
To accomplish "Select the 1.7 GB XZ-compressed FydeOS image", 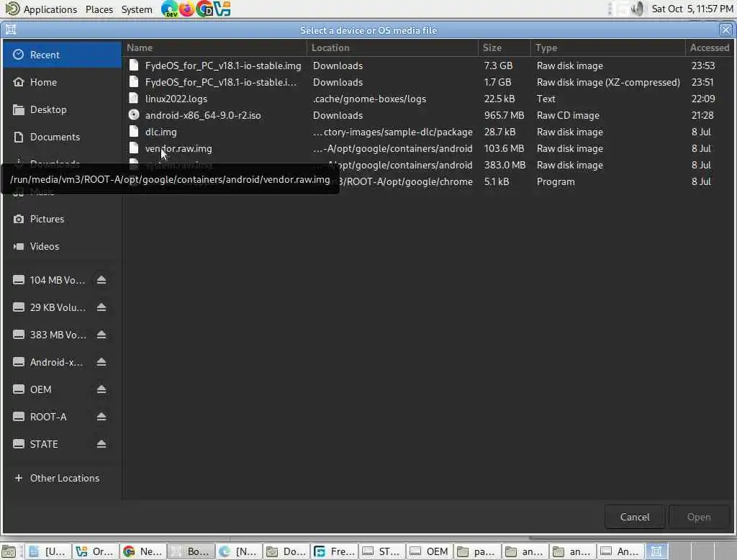I will point(428,82).
